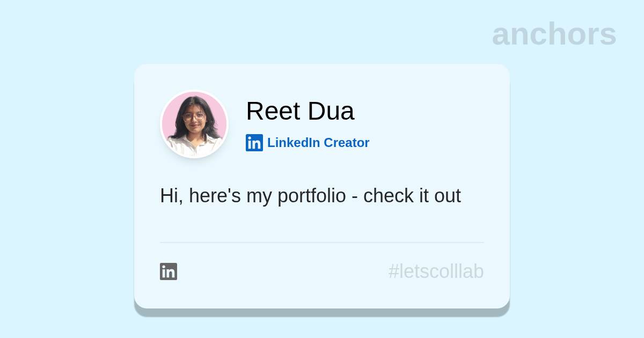Screen dimensions: 644x338
Task: Click the horizontal divider line in card
Action: [322, 243]
